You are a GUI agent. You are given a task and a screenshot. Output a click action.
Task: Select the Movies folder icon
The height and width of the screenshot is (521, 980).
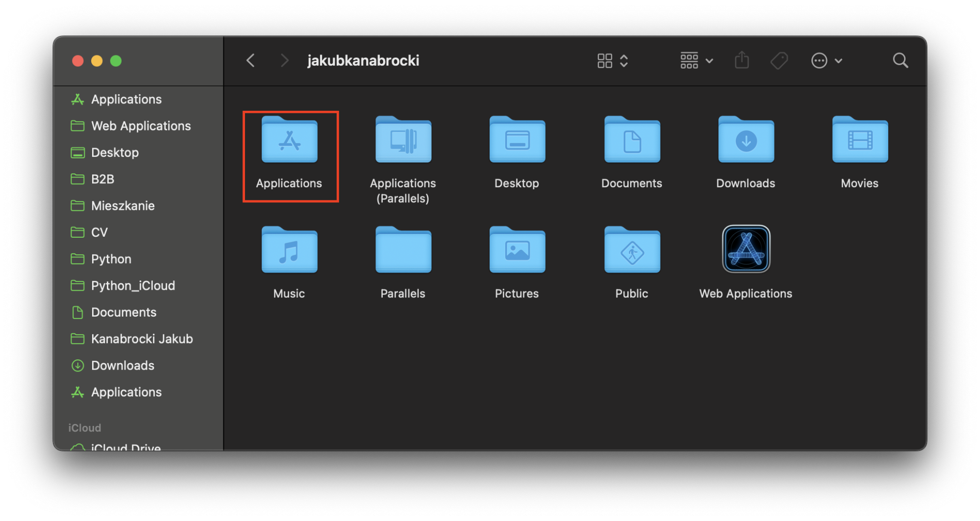pyautogui.click(x=860, y=140)
